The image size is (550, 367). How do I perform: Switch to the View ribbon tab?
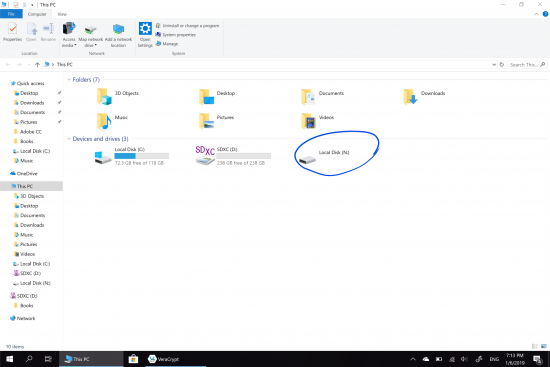[x=62, y=14]
